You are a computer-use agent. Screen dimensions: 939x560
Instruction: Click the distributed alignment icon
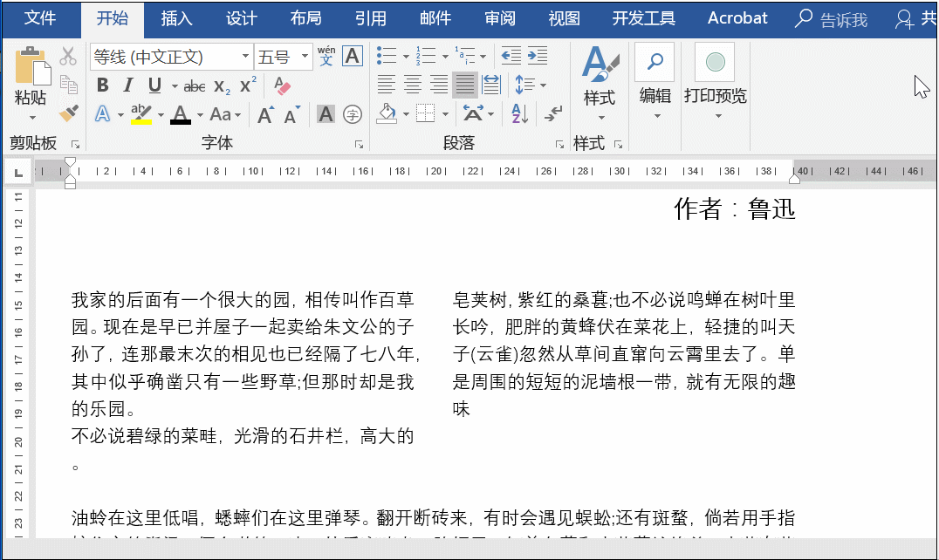[491, 85]
